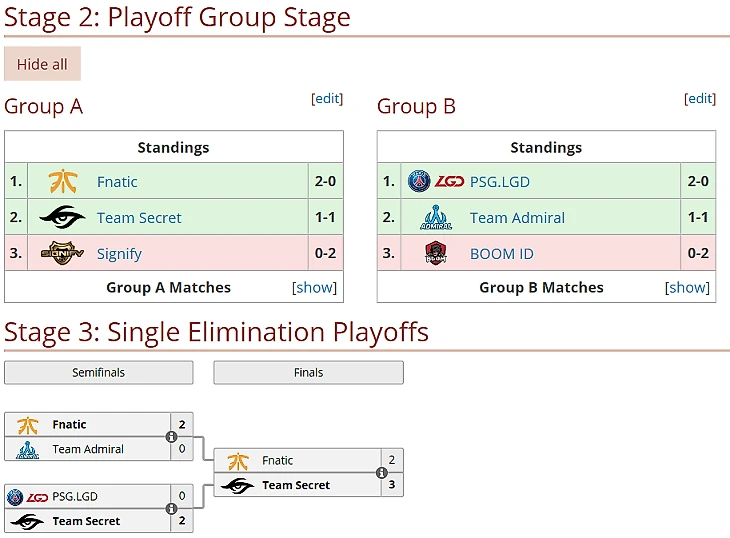Open match info icon for Fnatic vs Team Admiral
This screenshot has width=730, height=538.
(x=171, y=437)
